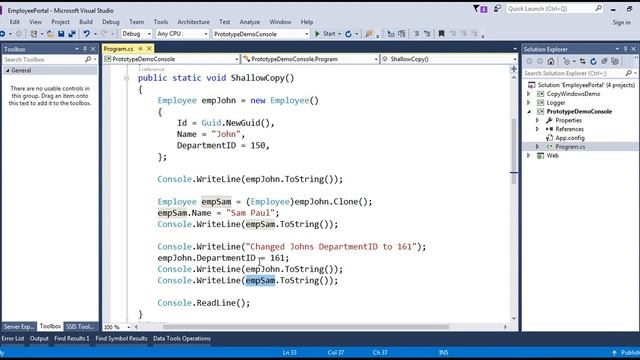
Task: Open the Window menu
Action: 280,22
